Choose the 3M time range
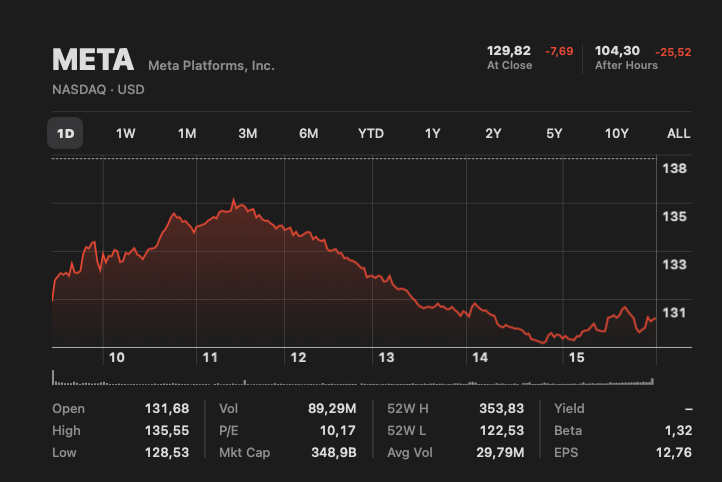Image resolution: width=722 pixels, height=482 pixels. [x=248, y=133]
